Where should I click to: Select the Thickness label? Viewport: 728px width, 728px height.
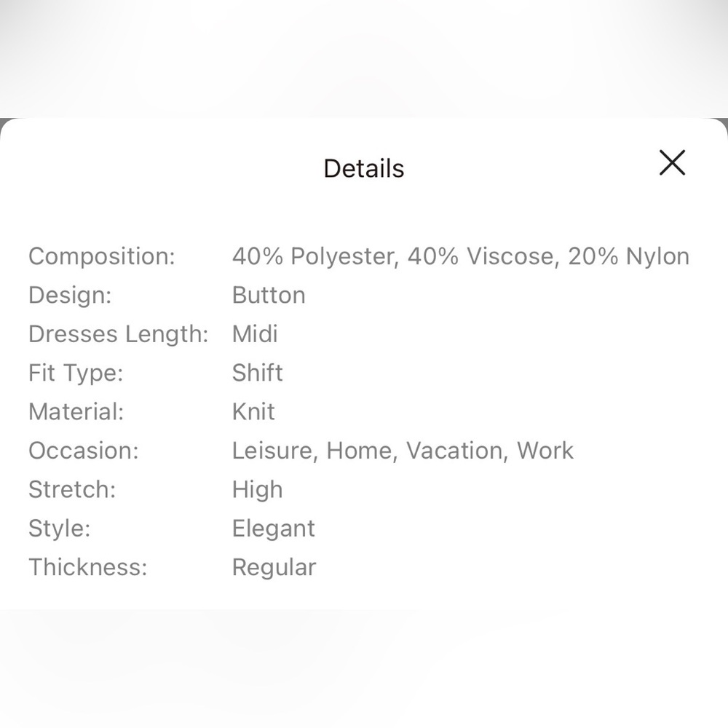(88, 567)
